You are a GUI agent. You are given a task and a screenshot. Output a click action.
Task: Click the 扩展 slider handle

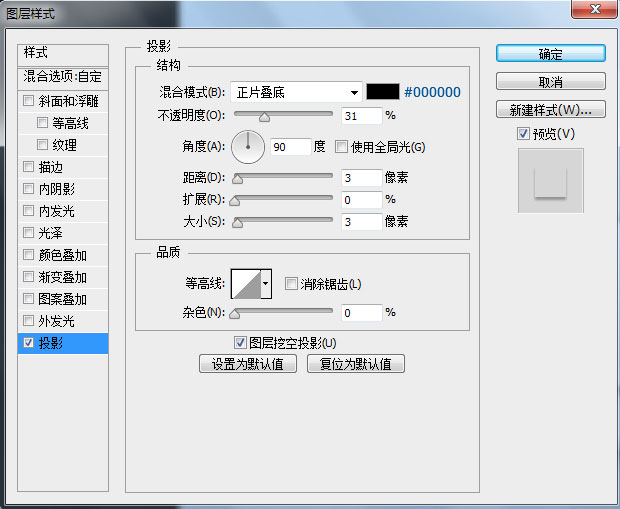[234, 201]
